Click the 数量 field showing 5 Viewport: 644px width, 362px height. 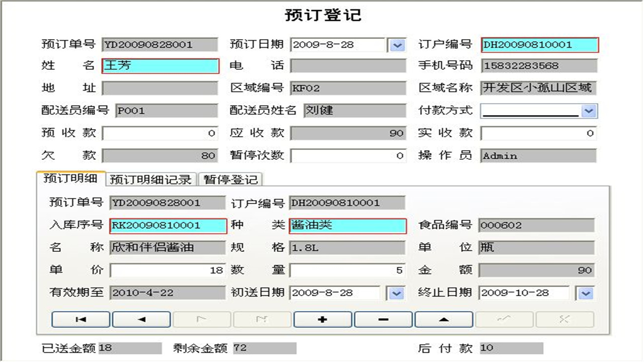348,270
